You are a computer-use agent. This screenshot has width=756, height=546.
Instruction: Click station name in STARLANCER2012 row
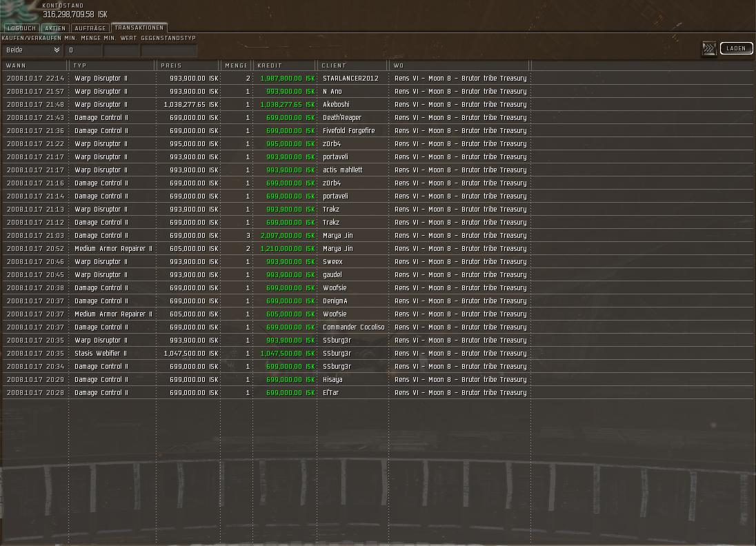point(461,79)
